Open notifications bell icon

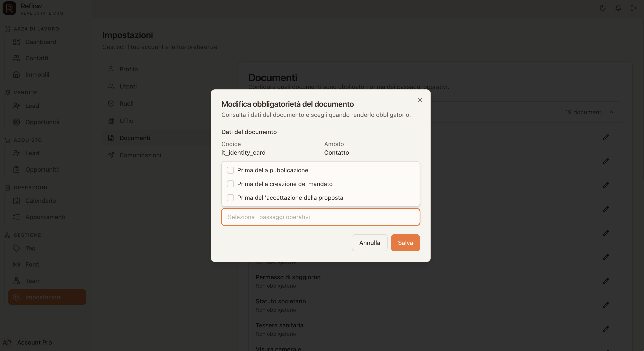pyautogui.click(x=618, y=8)
